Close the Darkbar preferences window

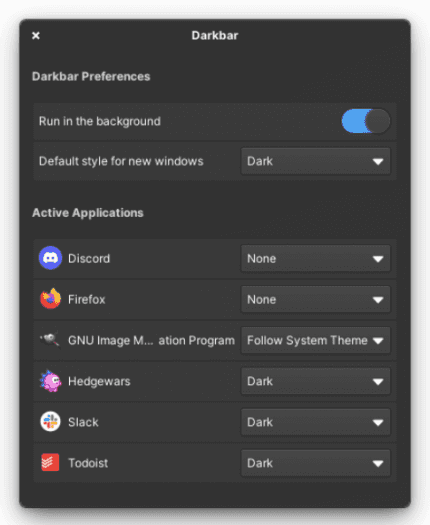coord(36,35)
